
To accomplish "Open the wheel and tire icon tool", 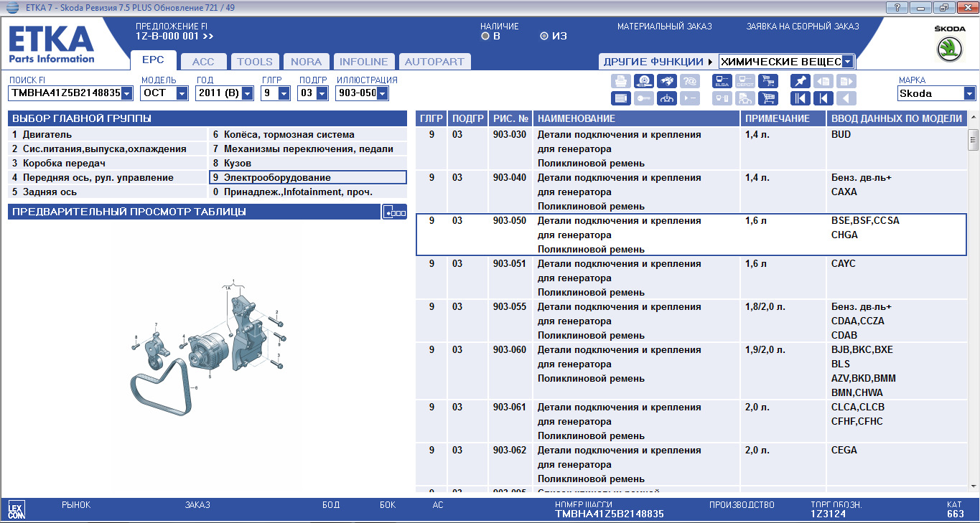I will [x=644, y=81].
